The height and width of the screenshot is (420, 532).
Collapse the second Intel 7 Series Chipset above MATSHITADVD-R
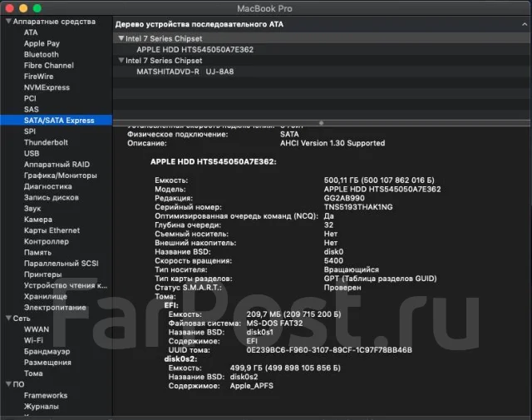(x=121, y=61)
